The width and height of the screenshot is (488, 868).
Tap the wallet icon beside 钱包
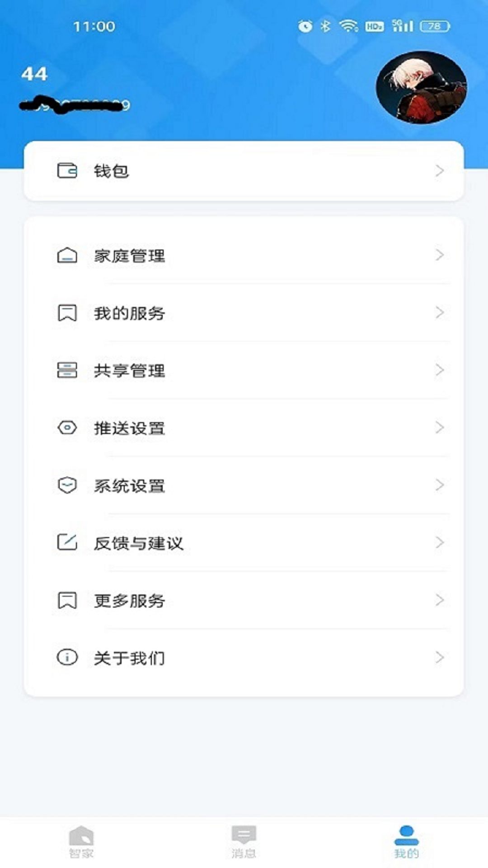click(x=67, y=171)
